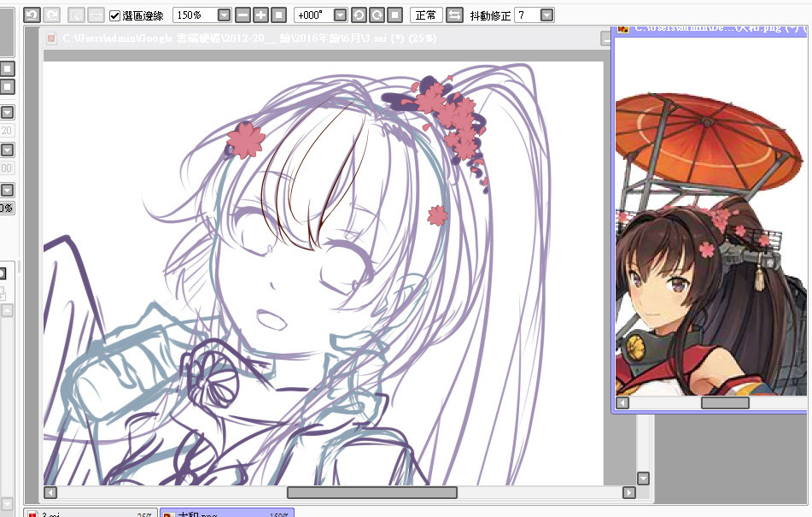Click the left arrow of the 3.sai canvas horizontal scrollbar
The width and height of the screenshot is (812, 517).
(50, 492)
